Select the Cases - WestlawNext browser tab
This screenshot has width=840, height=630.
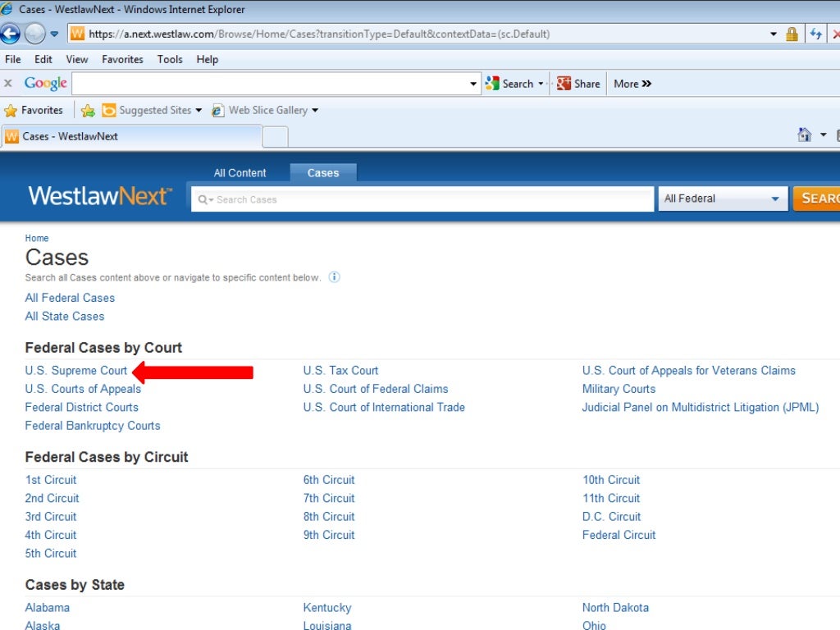coord(132,136)
